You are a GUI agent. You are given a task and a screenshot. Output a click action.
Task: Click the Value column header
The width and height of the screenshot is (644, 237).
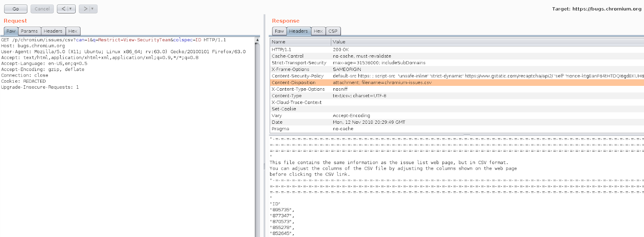pos(487,42)
